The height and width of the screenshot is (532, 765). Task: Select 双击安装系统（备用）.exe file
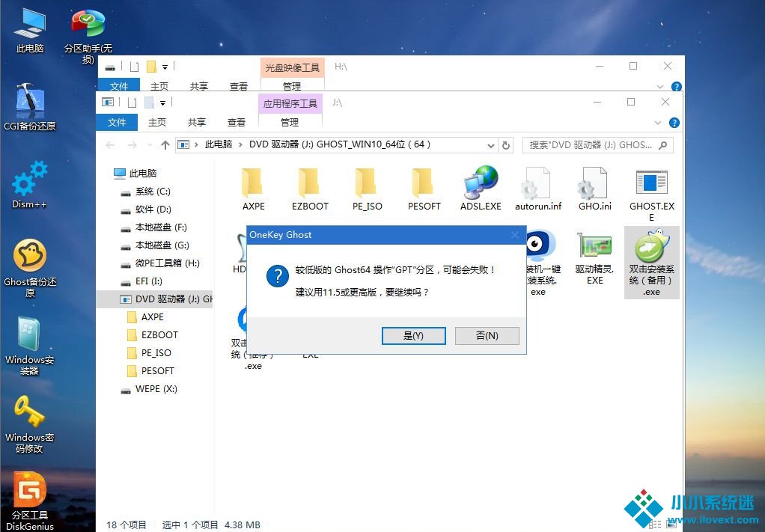pyautogui.click(x=652, y=263)
